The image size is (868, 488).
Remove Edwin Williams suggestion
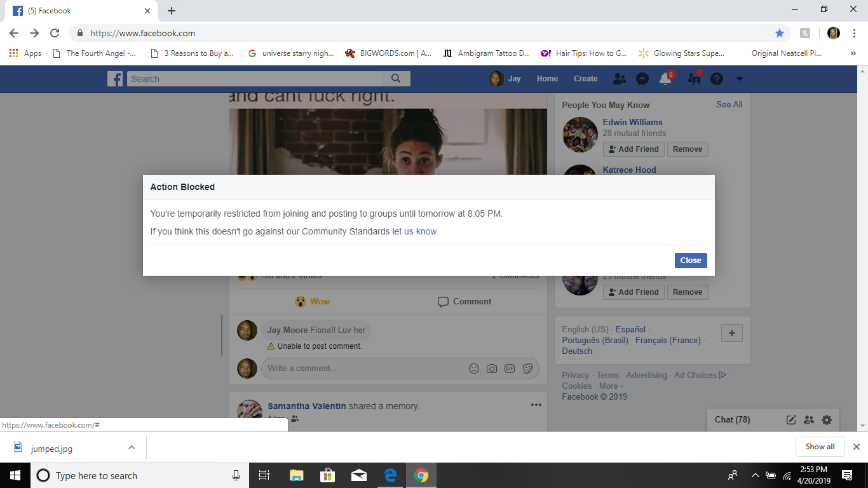tap(688, 149)
